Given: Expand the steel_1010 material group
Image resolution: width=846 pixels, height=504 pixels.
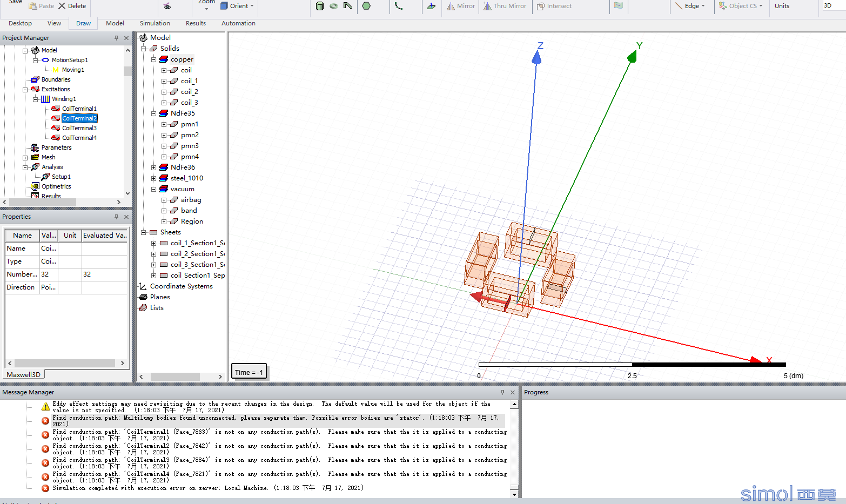Looking at the screenshot, I should click(x=153, y=178).
